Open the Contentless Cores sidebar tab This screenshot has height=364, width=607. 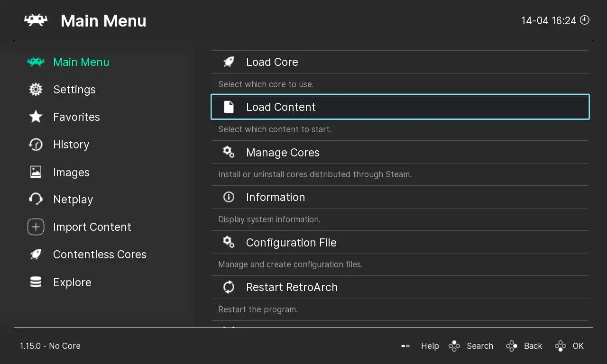(99, 255)
